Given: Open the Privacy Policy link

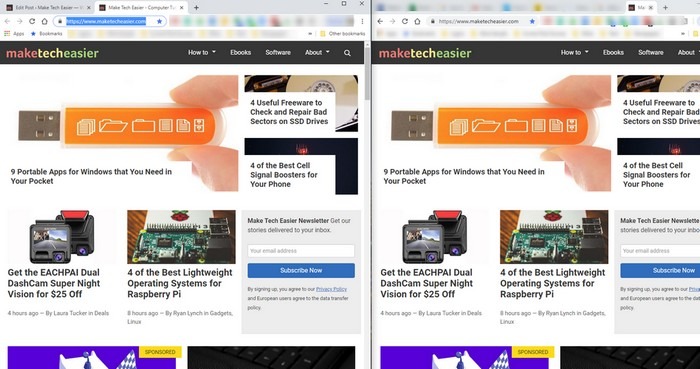Looking at the screenshot, I should pyautogui.click(x=331, y=289).
